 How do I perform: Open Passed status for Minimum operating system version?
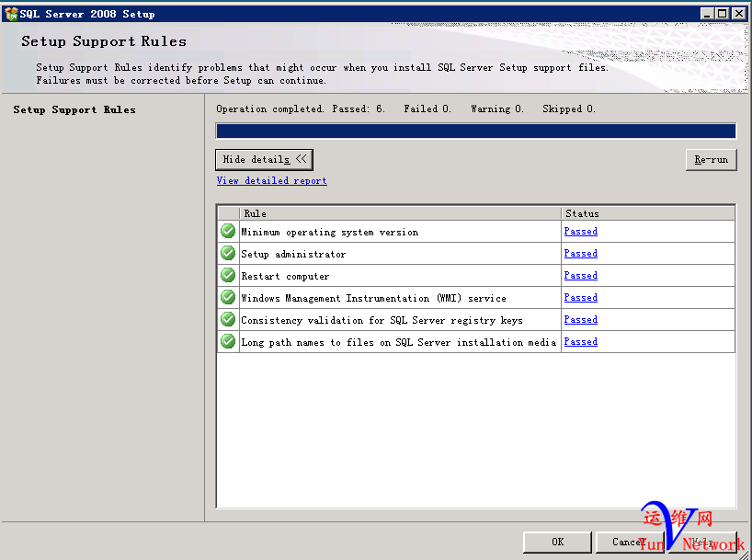tap(580, 232)
